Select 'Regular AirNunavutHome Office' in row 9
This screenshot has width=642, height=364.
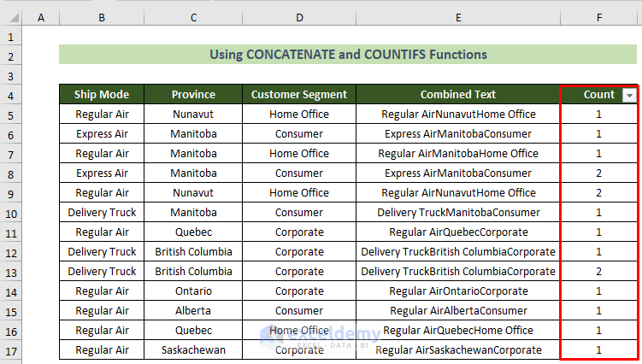[x=458, y=192]
